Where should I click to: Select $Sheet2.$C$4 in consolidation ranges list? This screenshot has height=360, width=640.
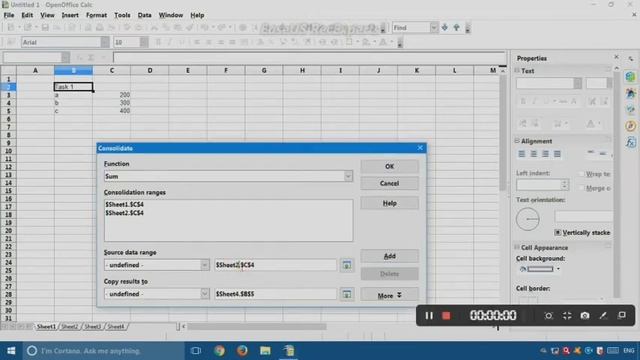[x=124, y=213]
